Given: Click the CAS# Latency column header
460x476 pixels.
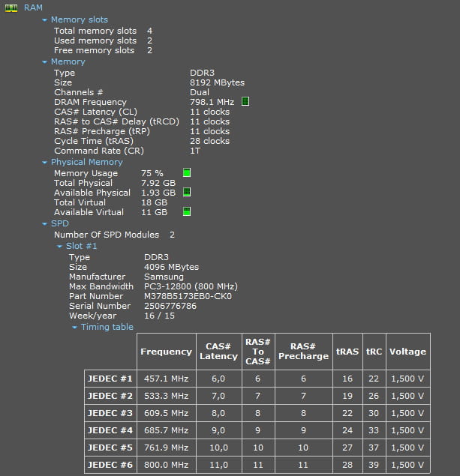Looking at the screenshot, I should (219, 352).
